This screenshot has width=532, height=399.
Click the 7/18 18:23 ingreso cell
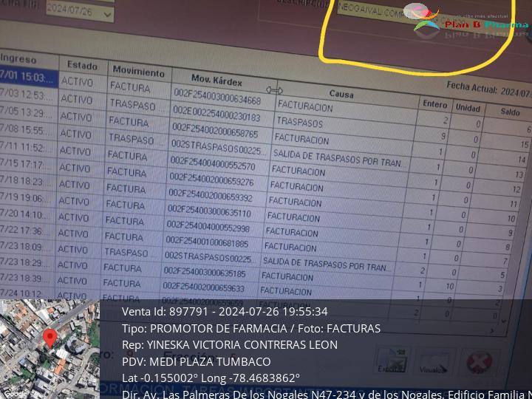tap(26, 180)
